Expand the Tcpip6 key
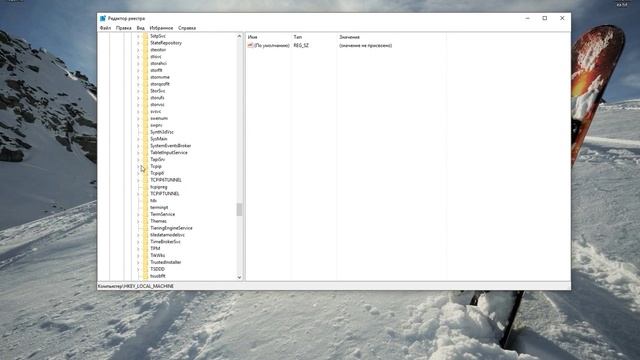640x360 pixels. tap(138, 173)
